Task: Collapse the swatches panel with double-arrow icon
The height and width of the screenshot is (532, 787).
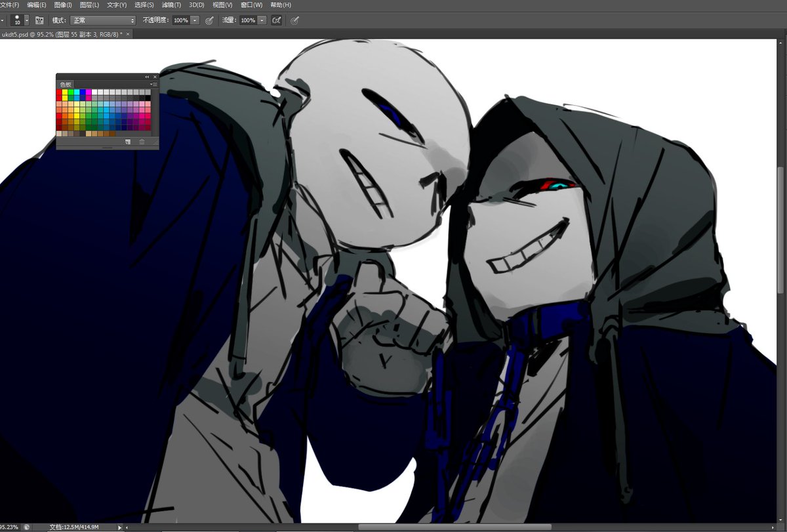Action: coord(147,77)
